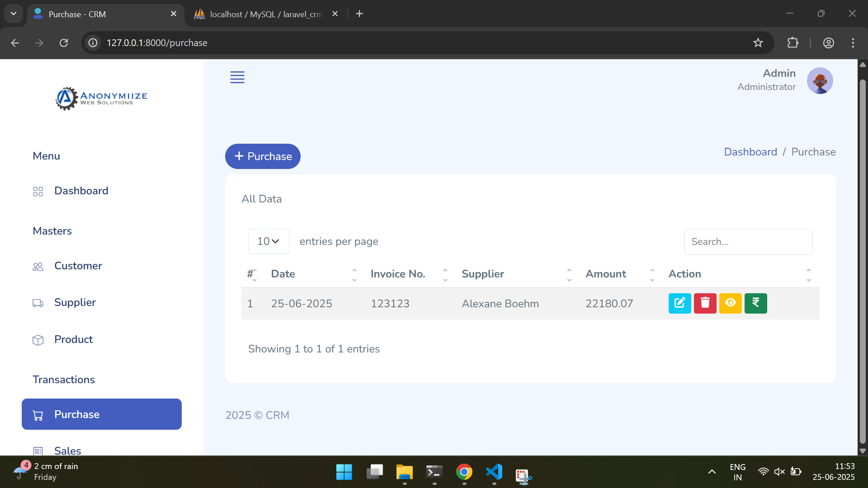The image size is (868, 488).
Task: Open Visual Studio Code from taskbar
Action: pyautogui.click(x=494, y=472)
